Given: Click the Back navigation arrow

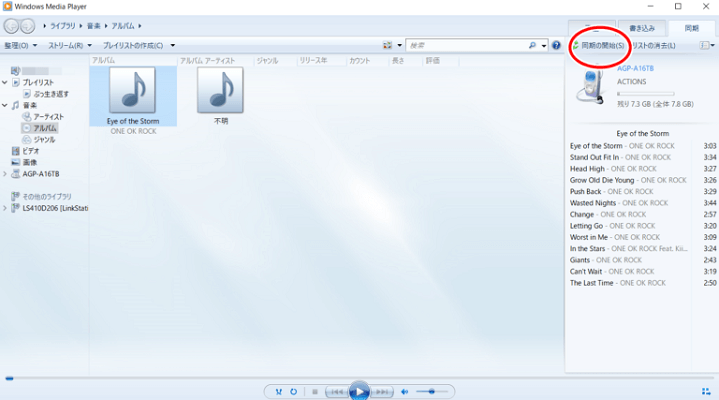Looking at the screenshot, I should (11, 26).
